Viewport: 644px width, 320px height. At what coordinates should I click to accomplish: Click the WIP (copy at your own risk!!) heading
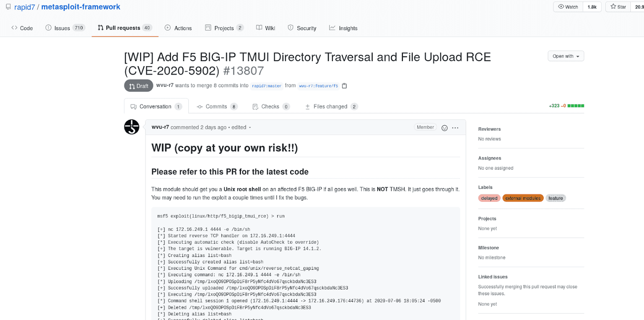click(x=224, y=148)
